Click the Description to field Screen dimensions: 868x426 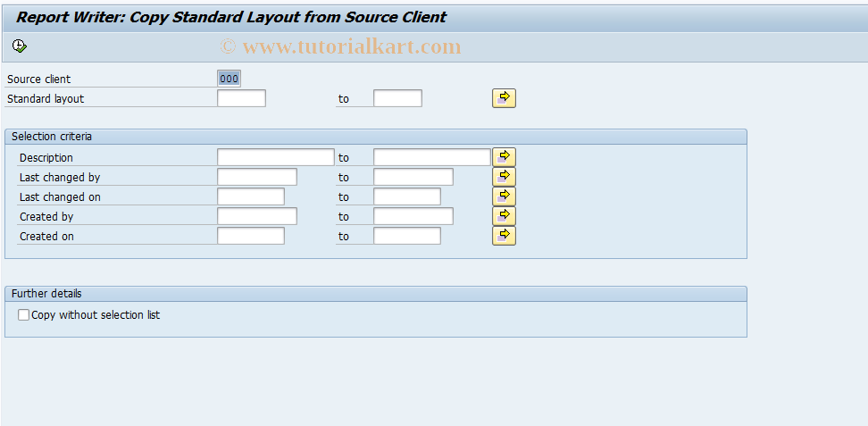[432, 157]
